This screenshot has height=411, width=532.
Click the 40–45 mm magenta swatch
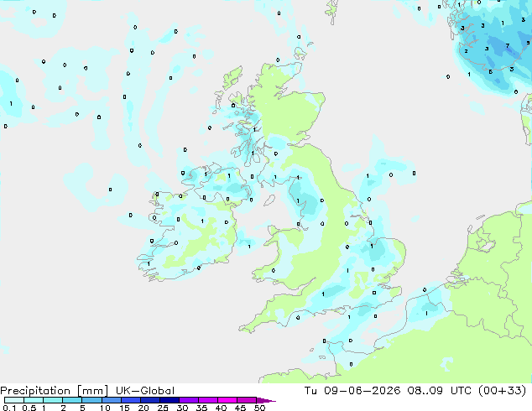tap(227, 400)
